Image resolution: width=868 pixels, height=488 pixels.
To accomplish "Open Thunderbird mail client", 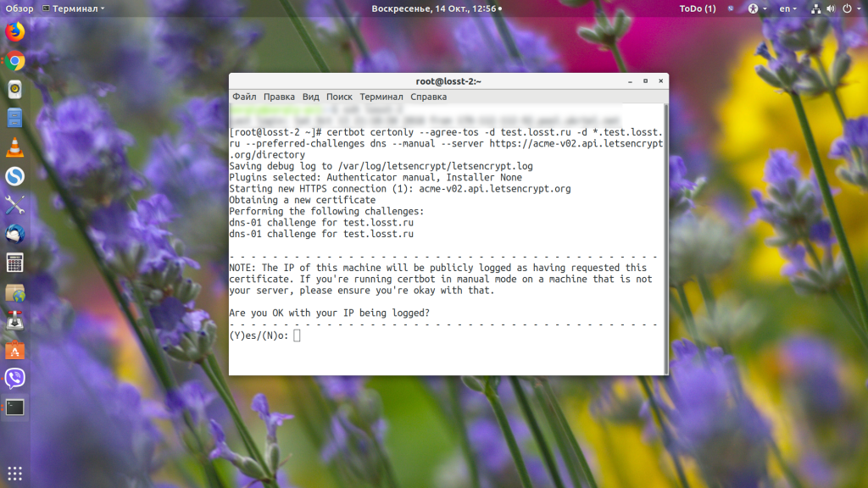I will pyautogui.click(x=14, y=233).
